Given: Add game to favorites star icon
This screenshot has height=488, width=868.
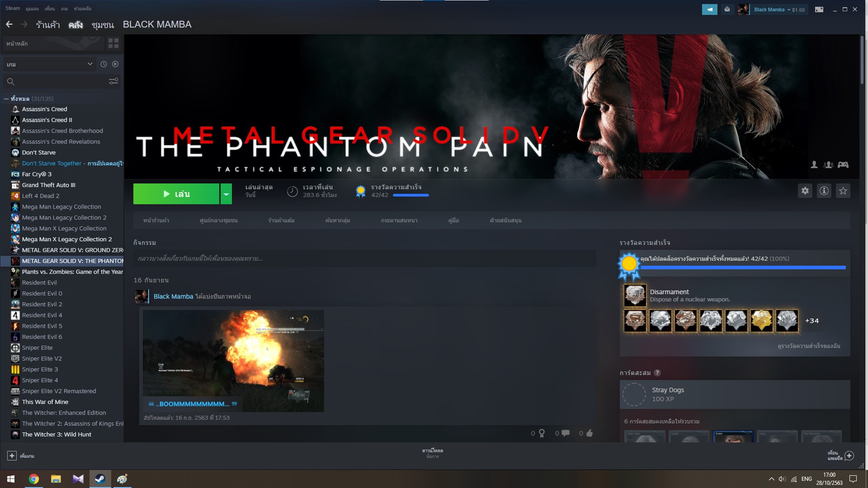Looking at the screenshot, I should (x=843, y=191).
